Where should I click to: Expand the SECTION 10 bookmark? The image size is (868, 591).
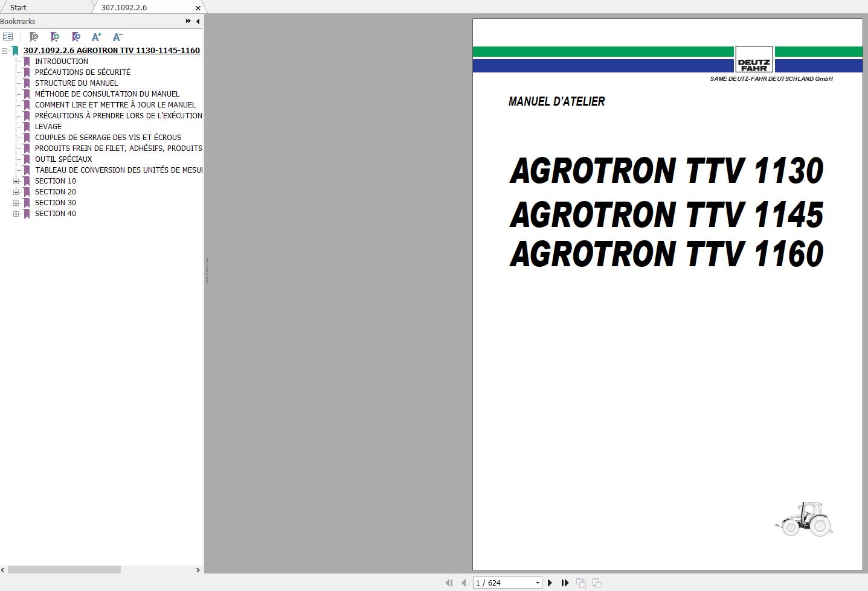pos(16,181)
